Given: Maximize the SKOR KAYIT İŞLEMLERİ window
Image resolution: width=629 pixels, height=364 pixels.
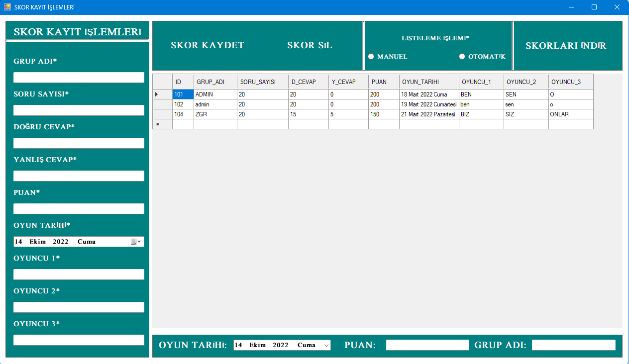Looking at the screenshot, I should [594, 7].
